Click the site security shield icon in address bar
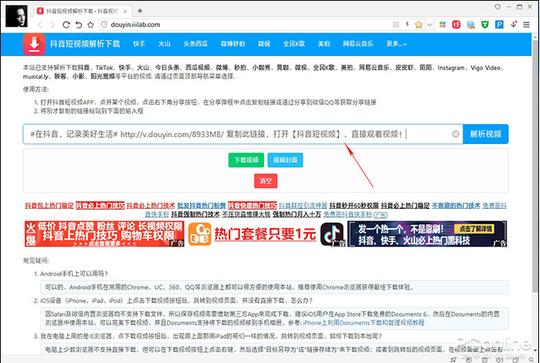This screenshot has height=363, width=540. [x=104, y=25]
